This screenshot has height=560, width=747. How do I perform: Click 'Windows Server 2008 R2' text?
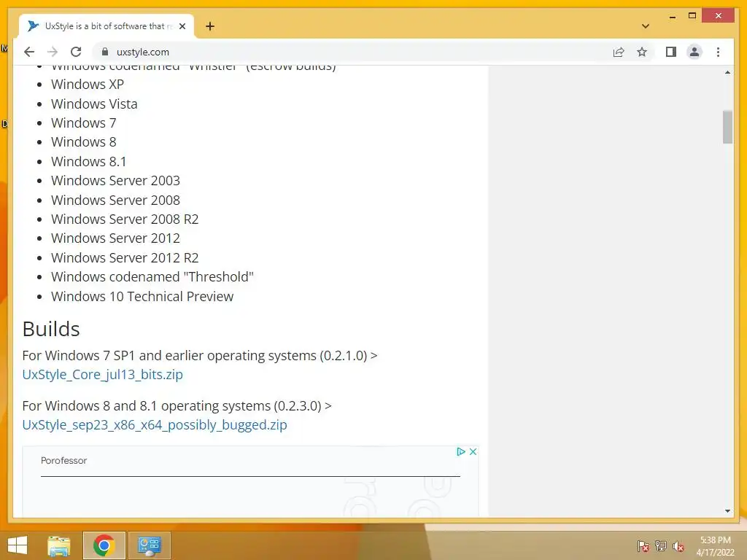(x=125, y=219)
